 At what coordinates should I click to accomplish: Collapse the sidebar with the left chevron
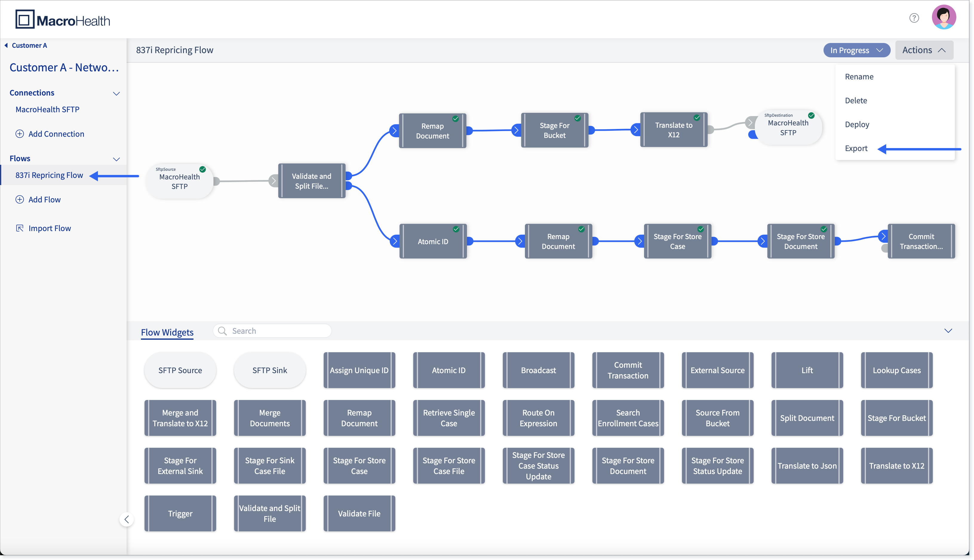pyautogui.click(x=127, y=519)
